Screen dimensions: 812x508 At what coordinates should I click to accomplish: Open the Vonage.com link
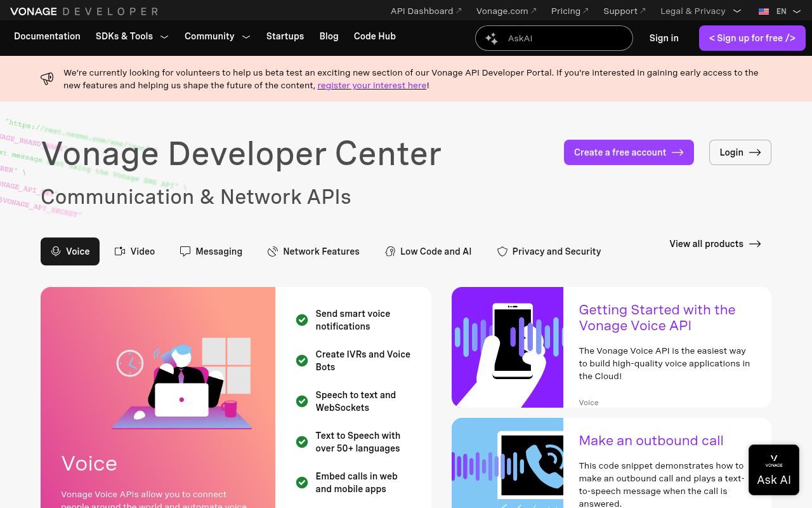tap(506, 11)
